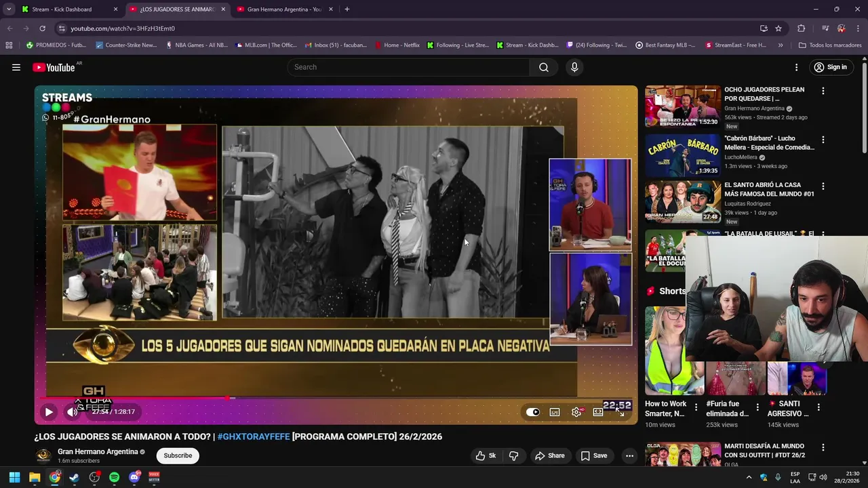Image resolution: width=868 pixels, height=488 pixels.
Task: Open the browser Extensions puzzle icon
Action: click(x=802, y=28)
